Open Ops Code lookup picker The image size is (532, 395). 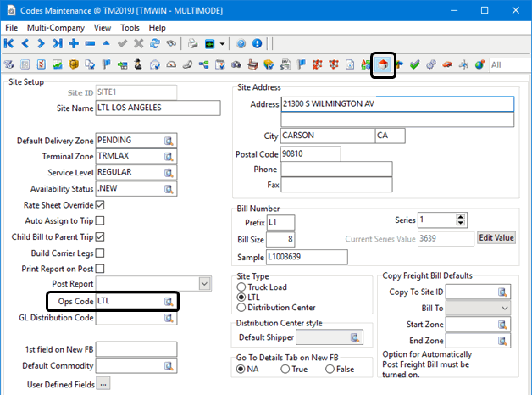169,301
